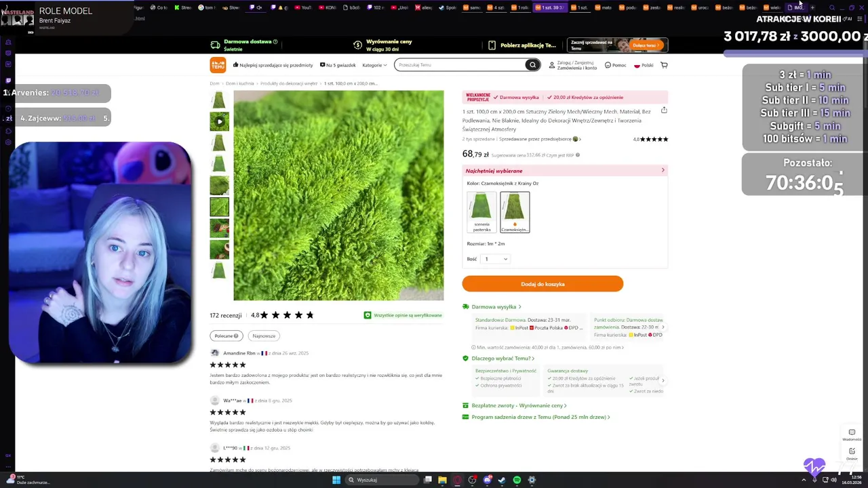Open the Temu logo home link
The height and width of the screenshot is (488, 868).
click(x=218, y=65)
